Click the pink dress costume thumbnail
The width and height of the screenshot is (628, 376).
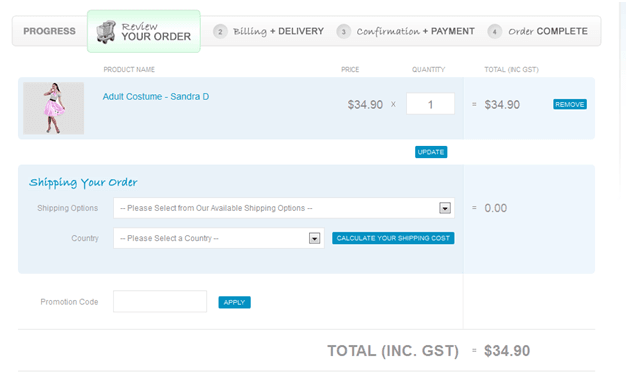tap(54, 108)
